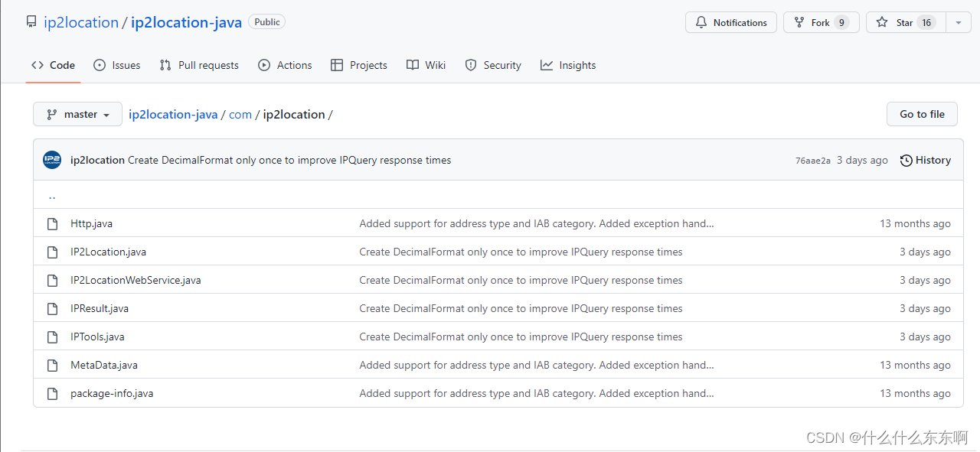Open the Wiki tab

[x=426, y=66]
